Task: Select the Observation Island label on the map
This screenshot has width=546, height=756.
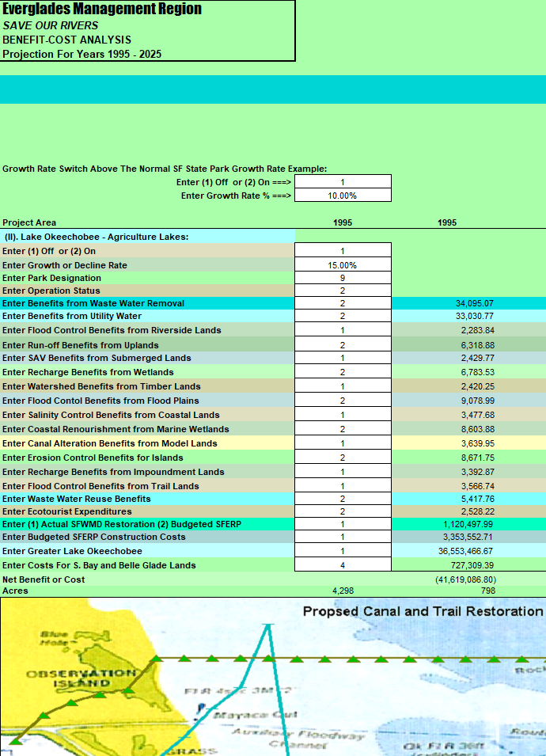Action: [70, 678]
